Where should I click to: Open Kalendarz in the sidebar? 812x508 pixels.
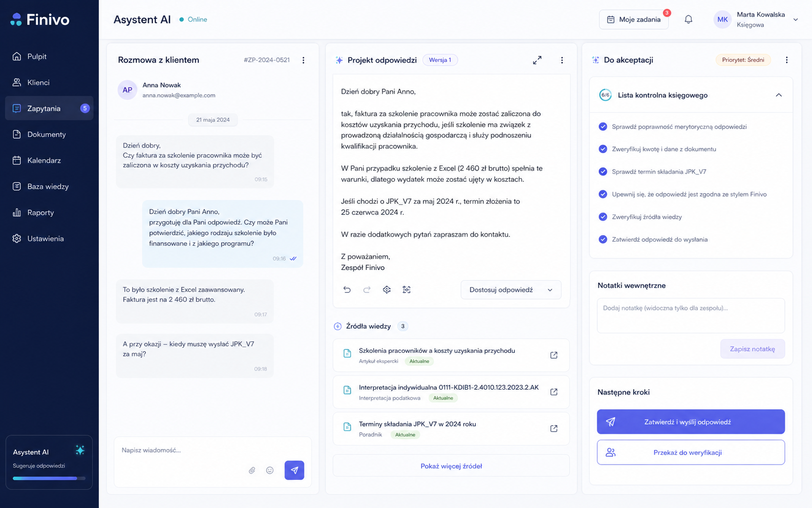pos(49,160)
